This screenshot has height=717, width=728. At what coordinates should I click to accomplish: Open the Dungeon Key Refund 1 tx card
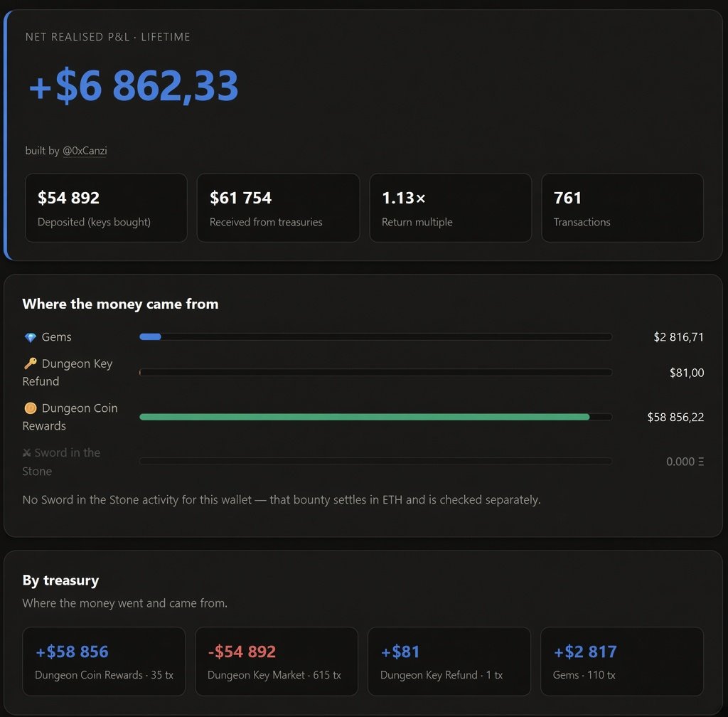pyautogui.click(x=449, y=662)
